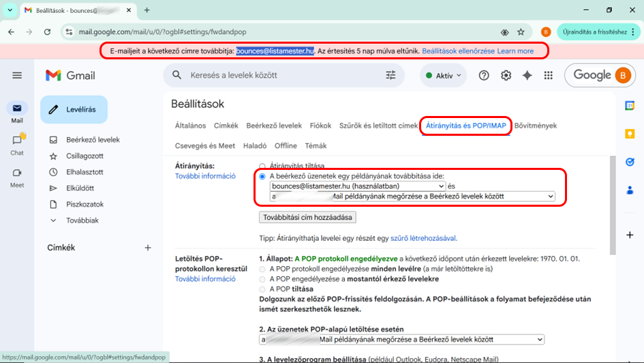Show search options slider icon

(390, 76)
